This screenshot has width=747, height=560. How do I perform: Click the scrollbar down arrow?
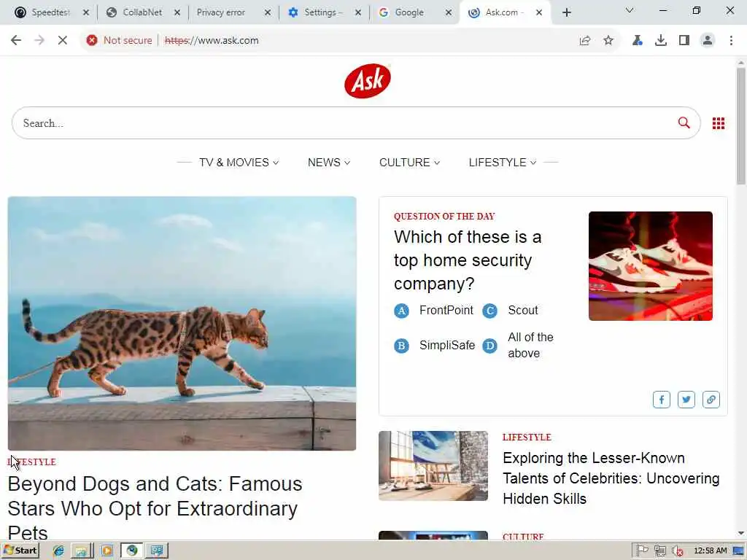[741, 533]
